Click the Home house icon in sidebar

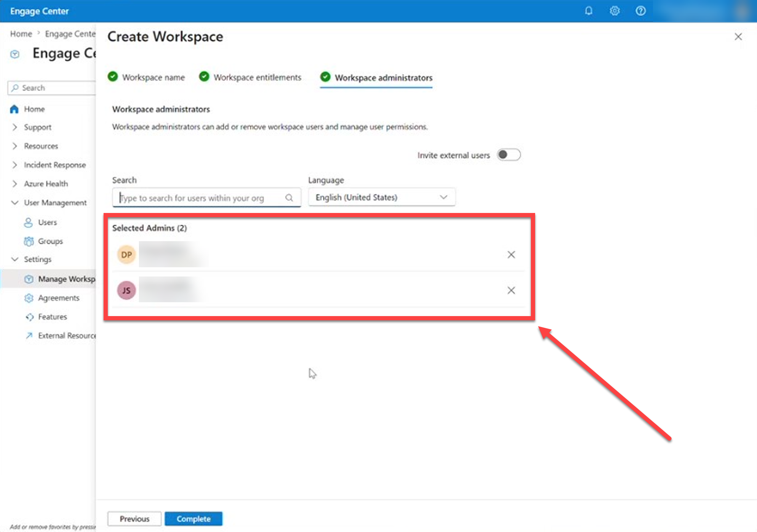pyautogui.click(x=14, y=109)
